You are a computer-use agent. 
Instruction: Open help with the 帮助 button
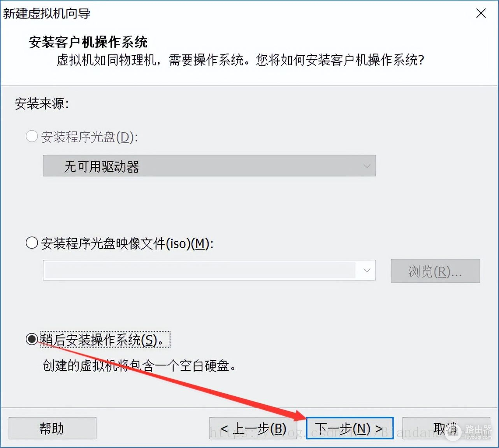[x=52, y=428]
